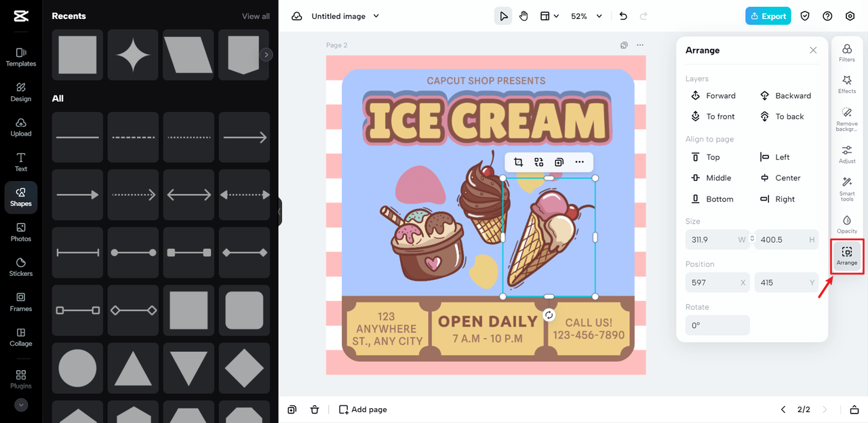Move layer Forward
868x423 pixels.
(x=713, y=96)
